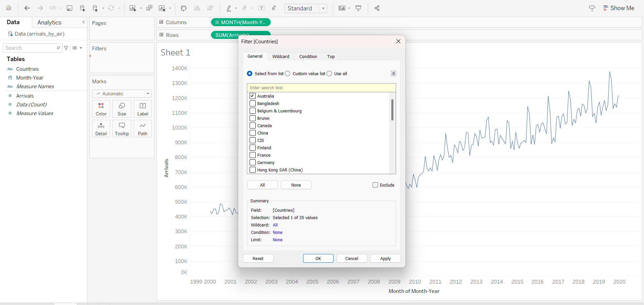Click the None selection button

(296, 185)
